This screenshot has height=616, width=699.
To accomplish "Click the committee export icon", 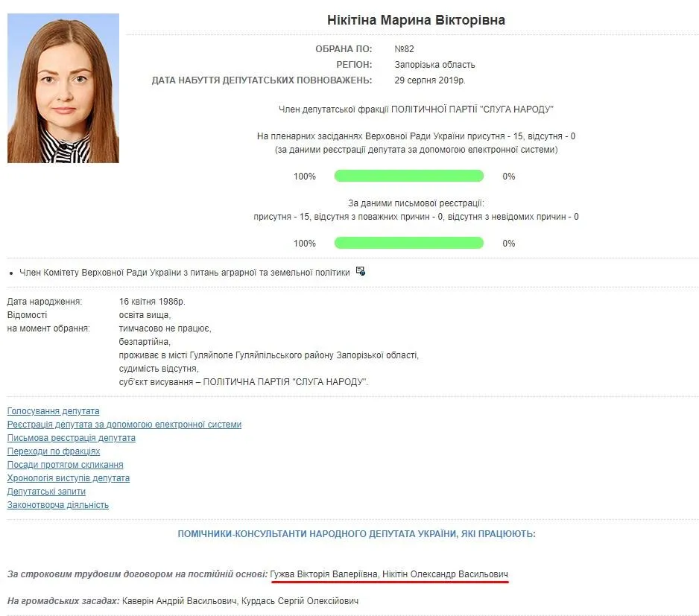I will (x=360, y=272).
